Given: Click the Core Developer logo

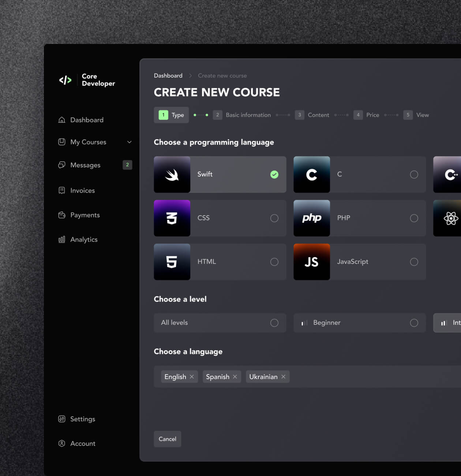Looking at the screenshot, I should pyautogui.click(x=87, y=80).
